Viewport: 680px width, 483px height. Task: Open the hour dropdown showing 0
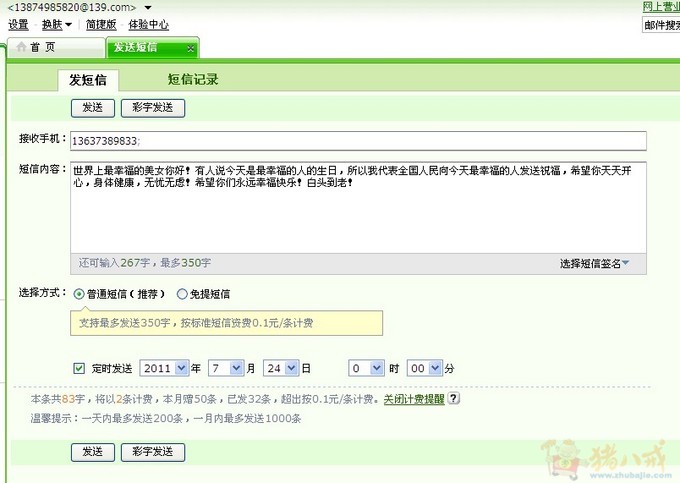pyautogui.click(x=366, y=369)
